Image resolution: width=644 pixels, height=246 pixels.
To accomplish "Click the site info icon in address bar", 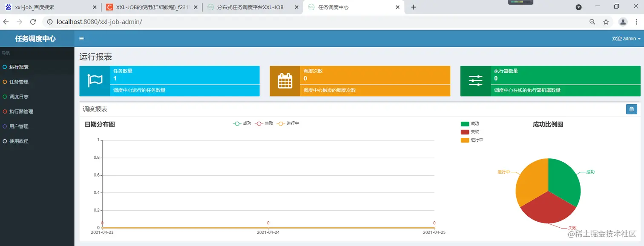I will (49, 22).
